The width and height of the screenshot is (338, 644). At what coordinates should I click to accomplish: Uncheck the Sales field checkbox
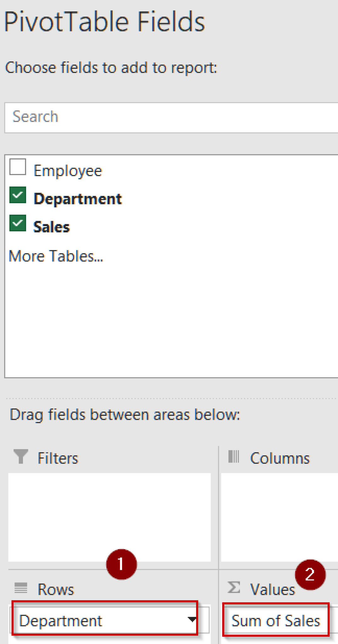[17, 223]
